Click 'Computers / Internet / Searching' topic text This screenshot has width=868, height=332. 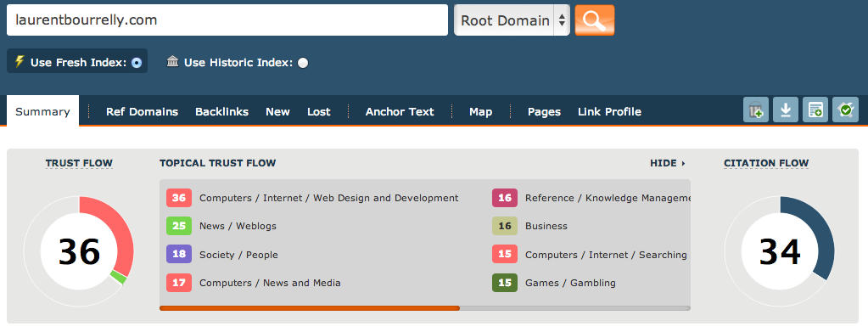click(x=606, y=255)
